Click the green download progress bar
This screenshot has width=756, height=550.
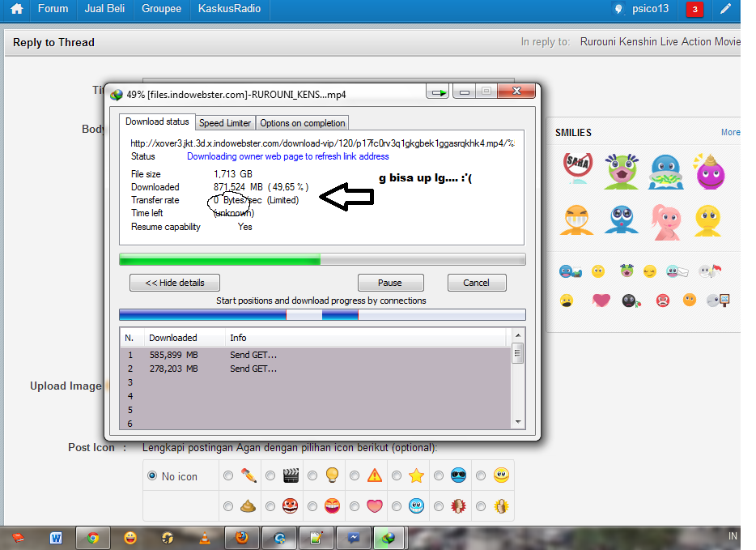(x=322, y=259)
